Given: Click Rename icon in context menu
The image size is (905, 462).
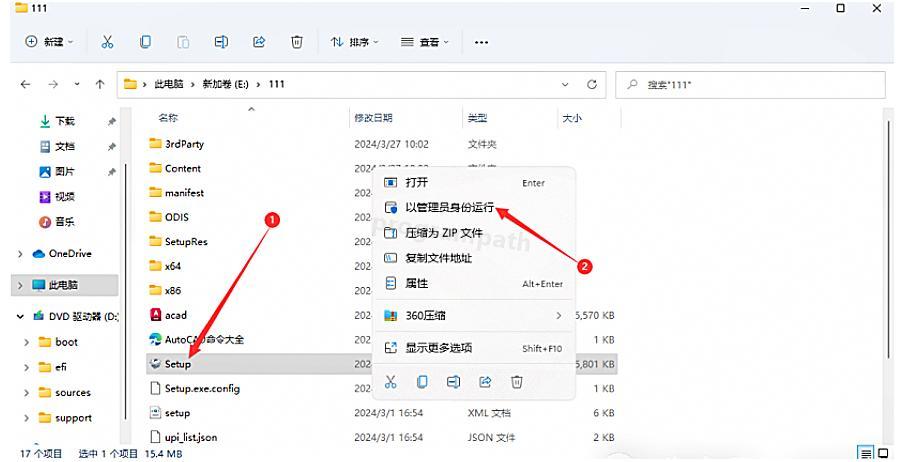Looking at the screenshot, I should click(x=454, y=382).
